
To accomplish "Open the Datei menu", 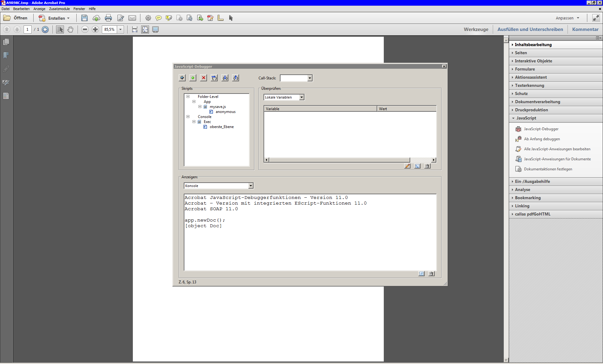I will [x=6, y=9].
